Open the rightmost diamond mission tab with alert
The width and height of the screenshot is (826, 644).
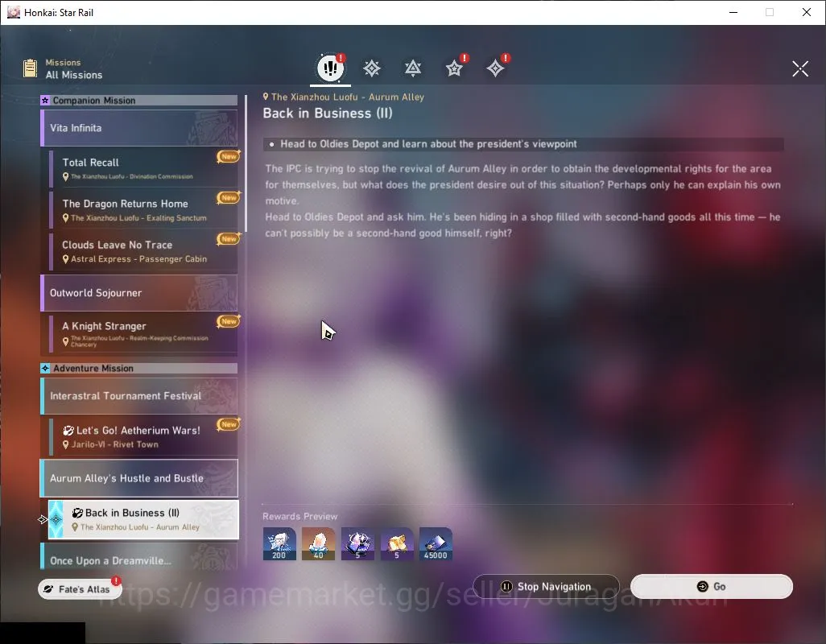(x=495, y=68)
